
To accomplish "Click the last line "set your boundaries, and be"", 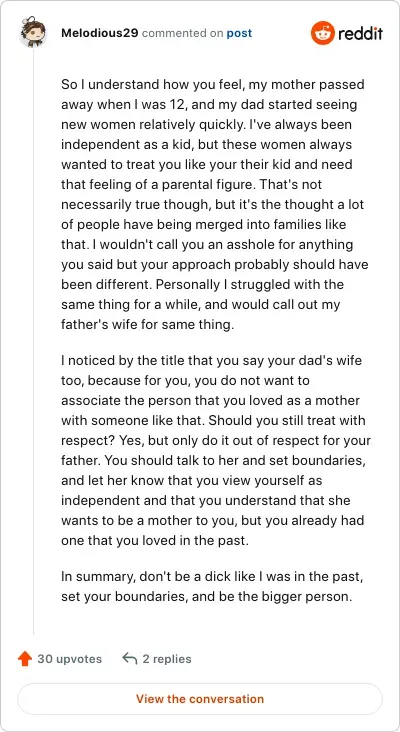I will (x=206, y=597).
